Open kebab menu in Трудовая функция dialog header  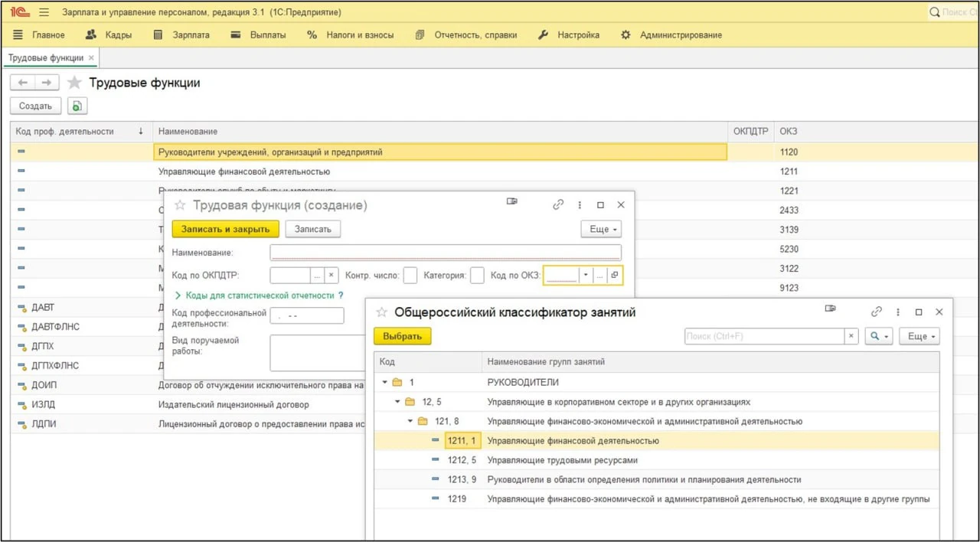tap(580, 205)
